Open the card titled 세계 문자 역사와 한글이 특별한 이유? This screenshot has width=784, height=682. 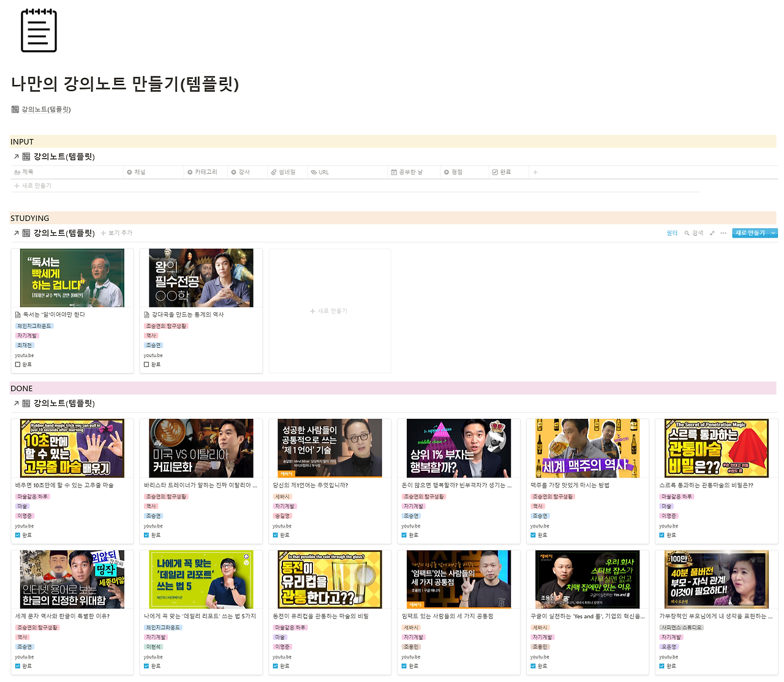tap(62, 616)
